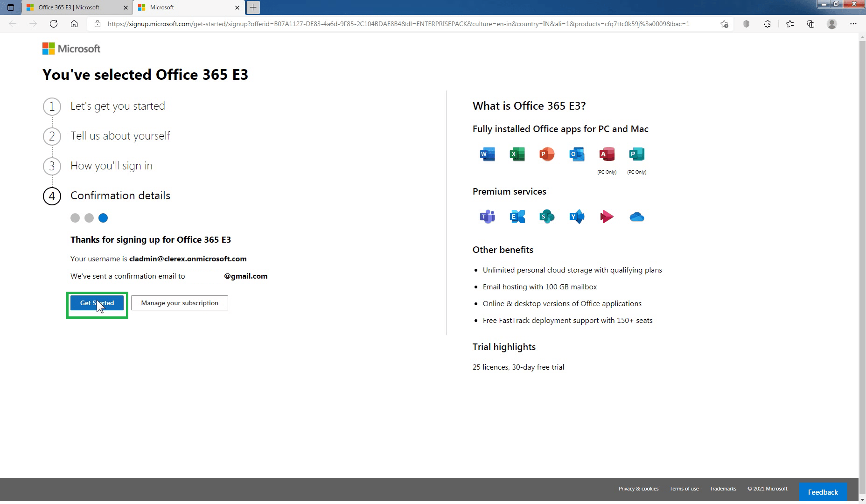The height and width of the screenshot is (504, 866).
Task: Click 'Free FastTrack deployment support' bullet
Action: (x=568, y=320)
